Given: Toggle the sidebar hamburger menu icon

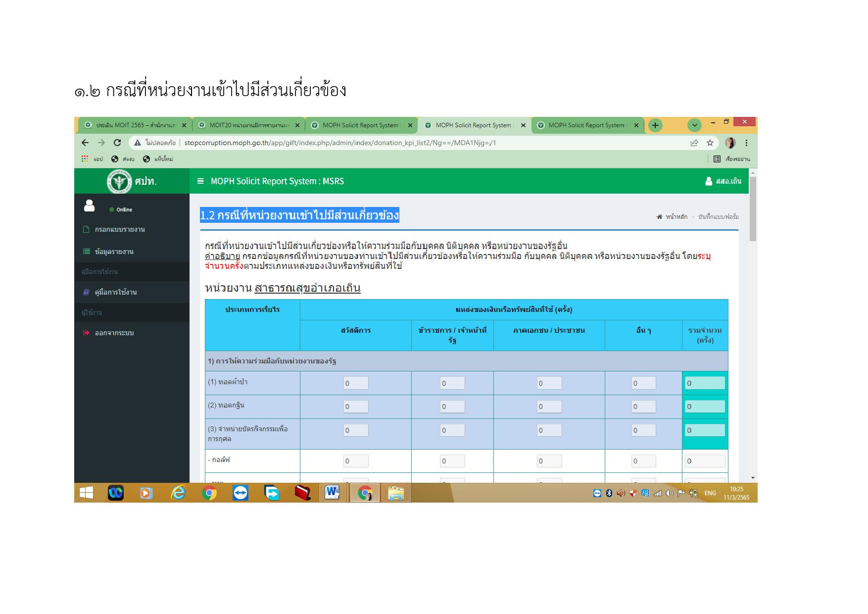Looking at the screenshot, I should coord(200,181).
